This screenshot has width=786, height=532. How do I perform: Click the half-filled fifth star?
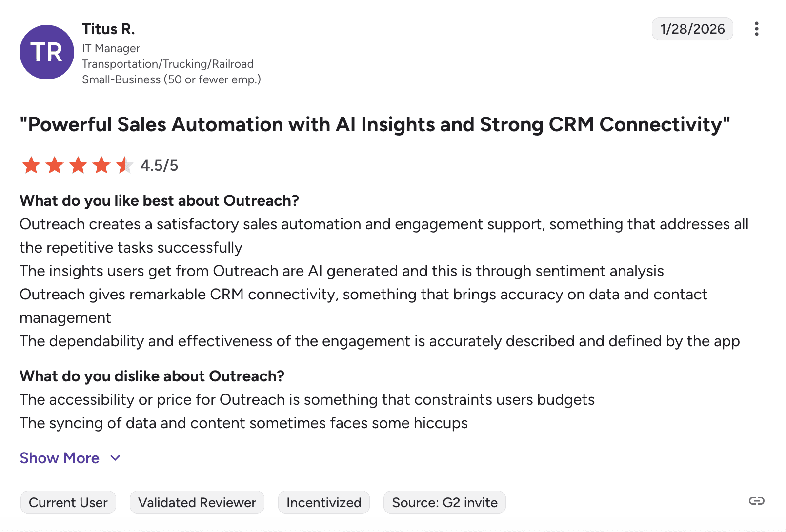(124, 165)
